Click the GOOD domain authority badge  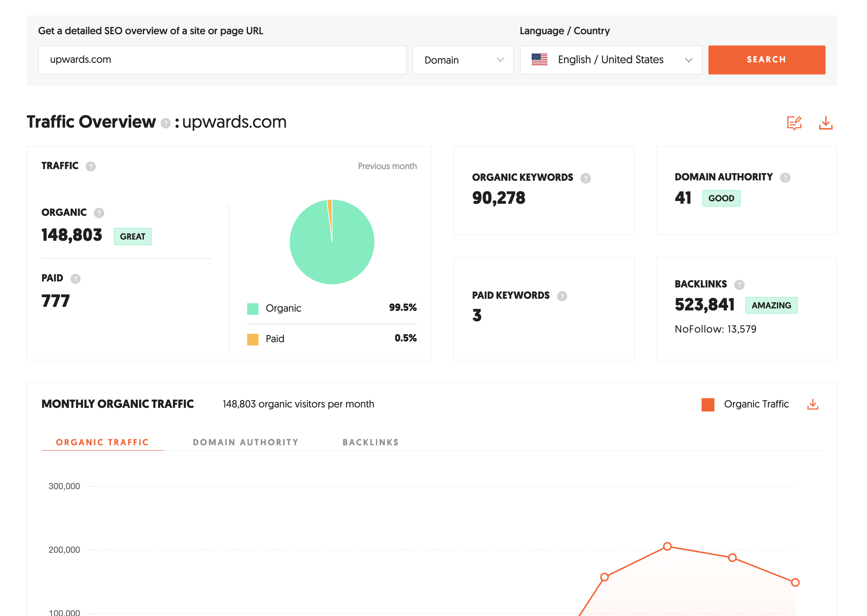click(x=721, y=198)
